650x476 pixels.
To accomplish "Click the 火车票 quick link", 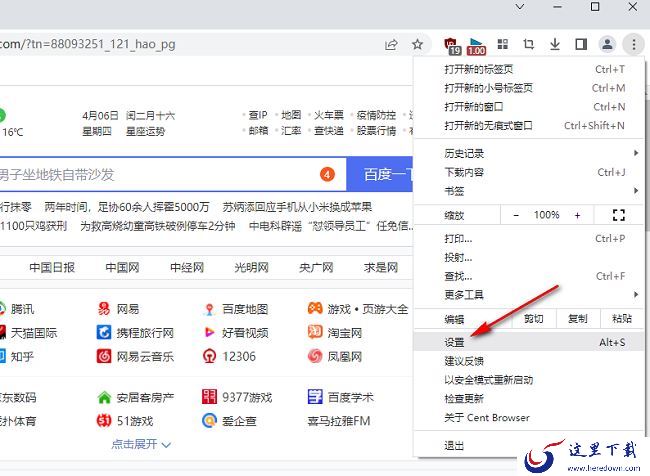I will pyautogui.click(x=329, y=115).
